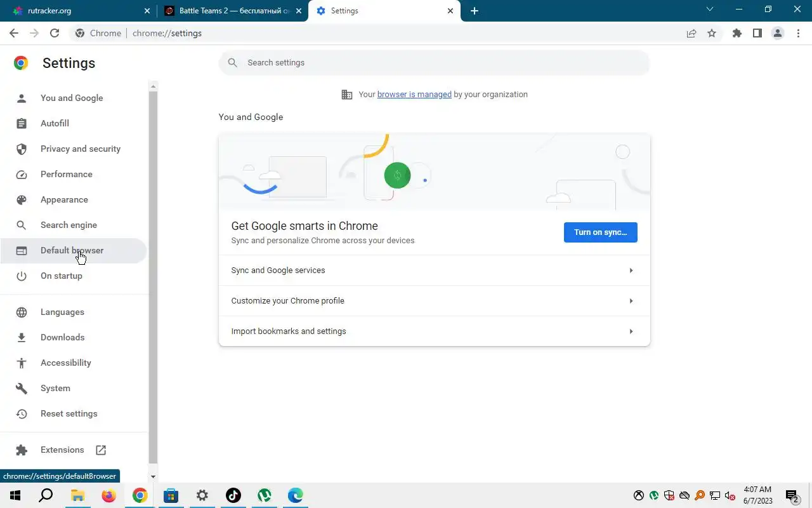
Task: Bookmark this tab with the star icon
Action: coord(712,33)
